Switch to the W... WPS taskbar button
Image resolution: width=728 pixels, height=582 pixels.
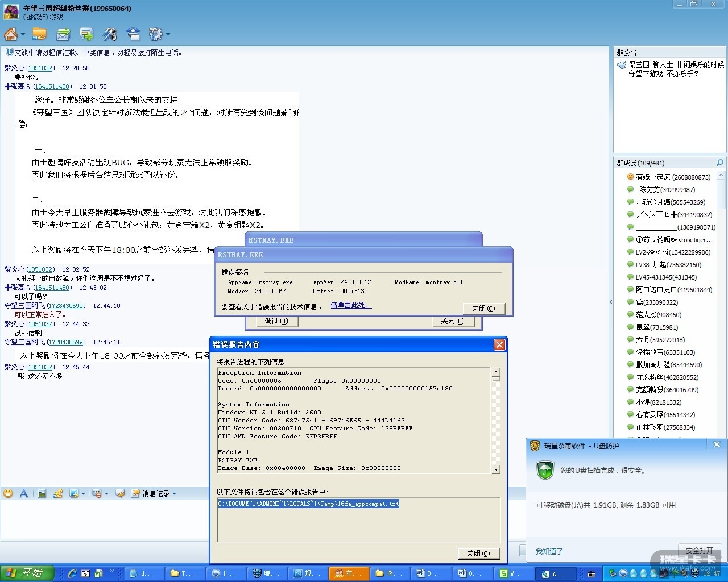[514, 573]
